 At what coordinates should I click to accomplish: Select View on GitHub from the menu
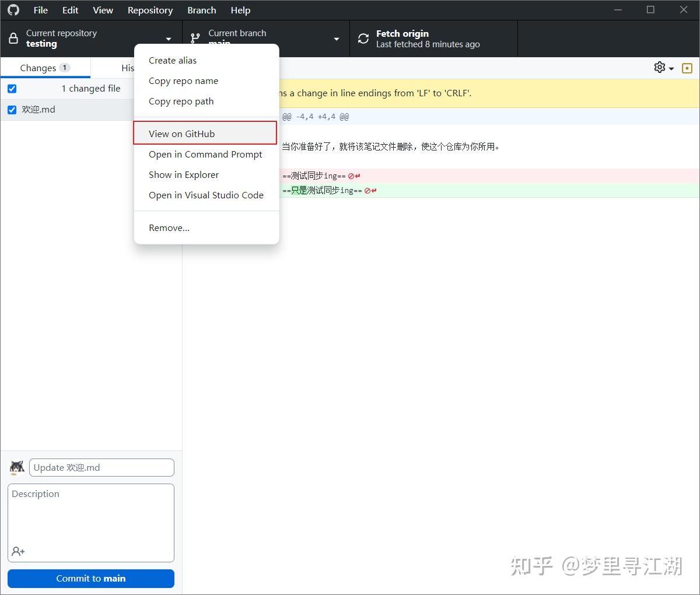point(181,134)
